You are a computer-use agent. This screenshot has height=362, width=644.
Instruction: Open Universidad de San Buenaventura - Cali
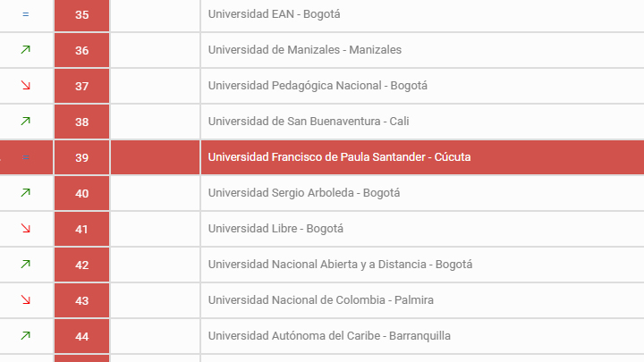pos(308,122)
